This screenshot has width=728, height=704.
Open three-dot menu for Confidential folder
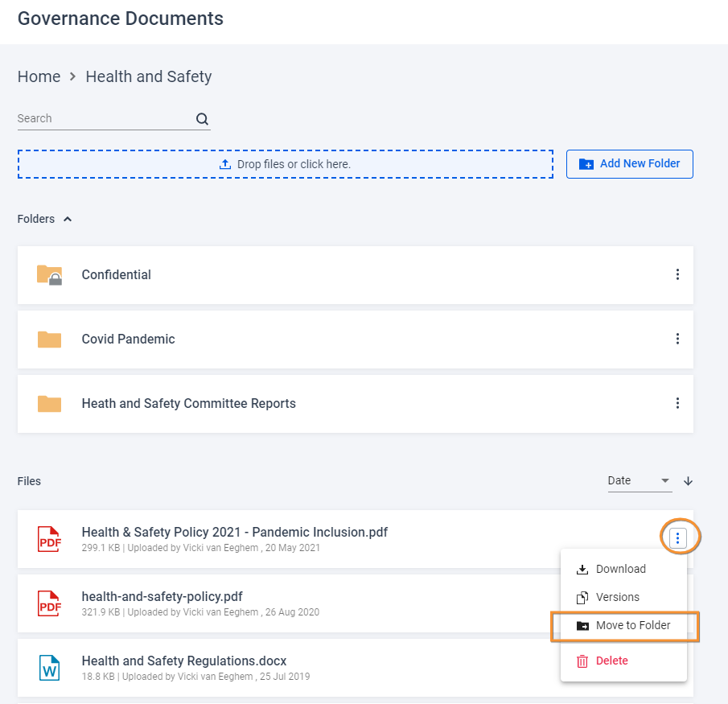pyautogui.click(x=677, y=274)
